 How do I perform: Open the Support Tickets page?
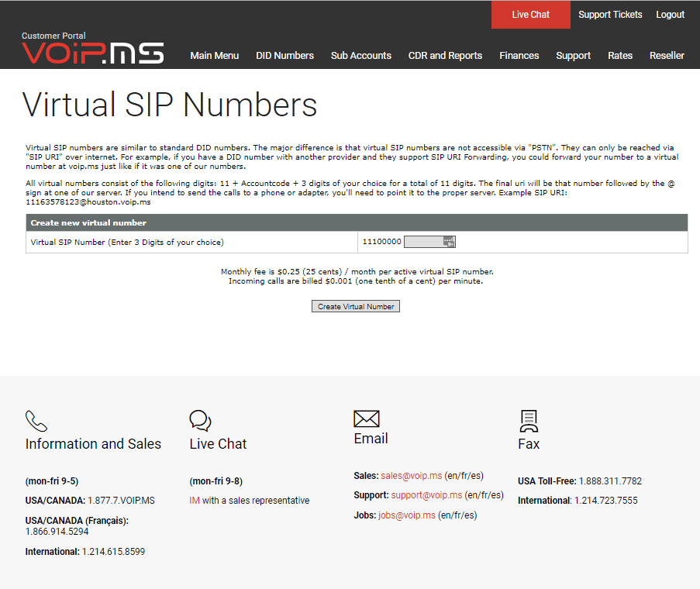click(x=610, y=14)
